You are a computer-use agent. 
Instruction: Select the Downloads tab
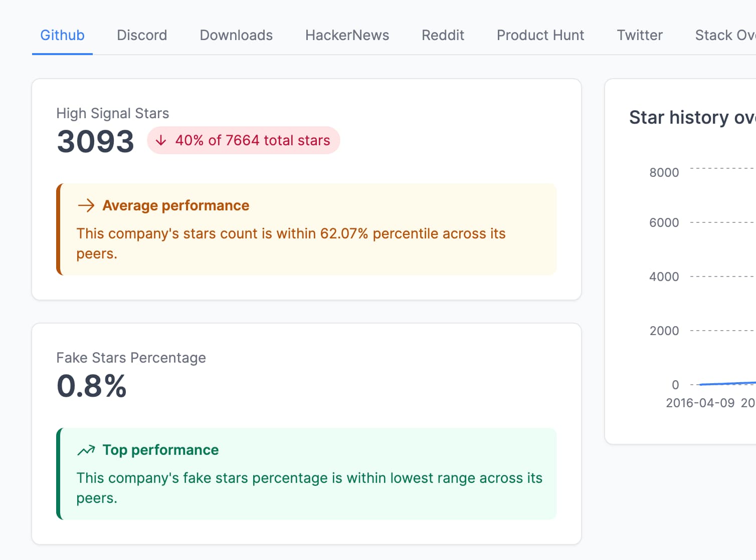point(236,35)
